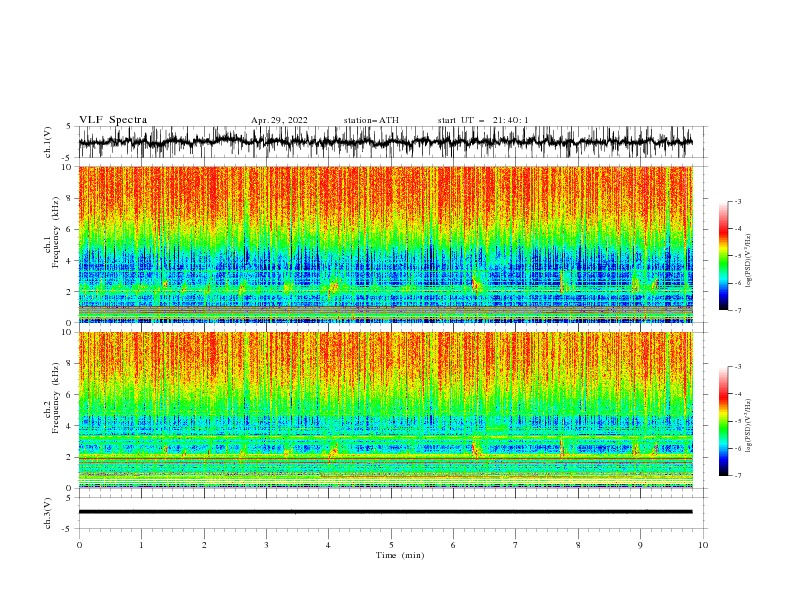Click the ch.1 Frequency (kHz) axis label
The height and width of the screenshot is (612, 792).
(52, 230)
